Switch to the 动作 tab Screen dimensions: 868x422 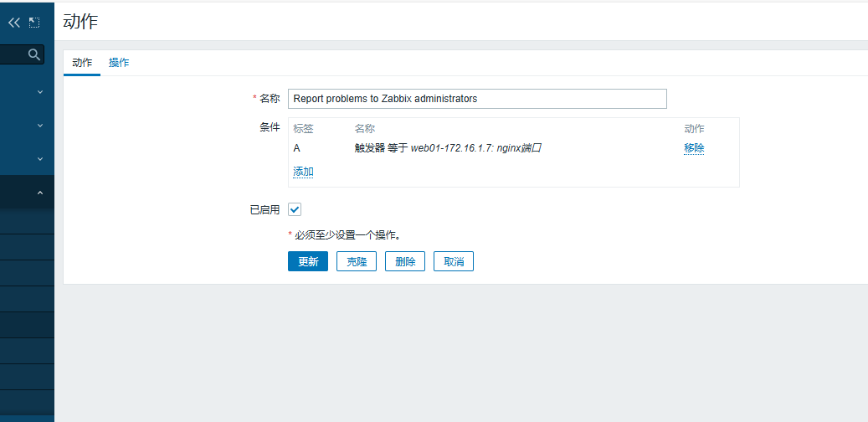[82, 63]
